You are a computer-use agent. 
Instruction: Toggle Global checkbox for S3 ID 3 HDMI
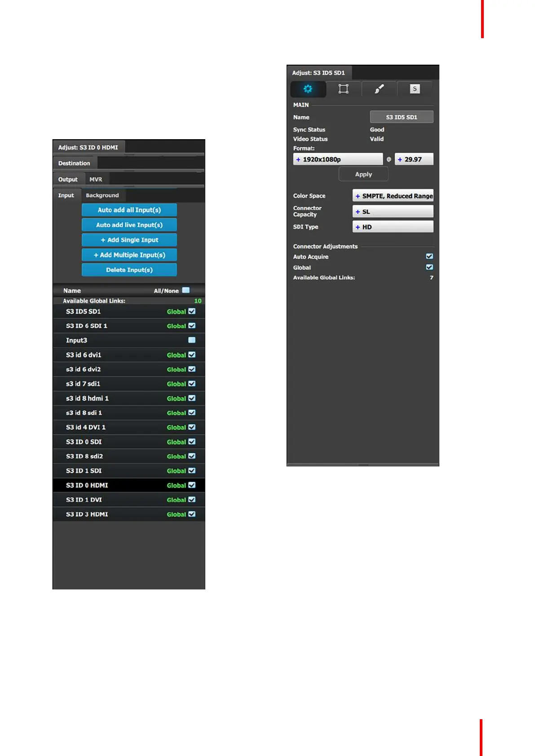coord(192,514)
